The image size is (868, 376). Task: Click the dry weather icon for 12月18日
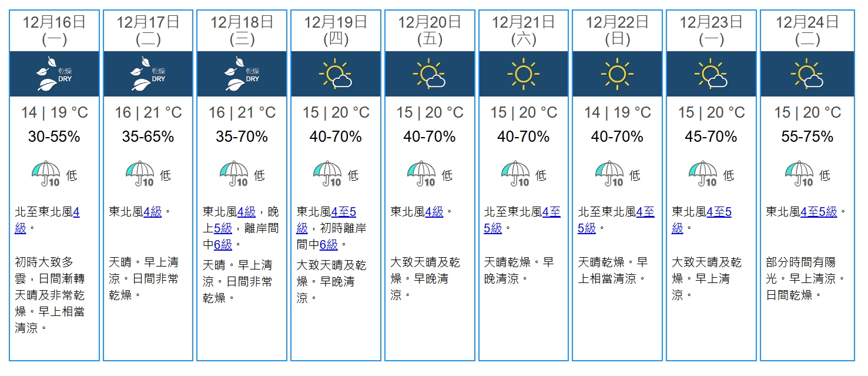(242, 74)
